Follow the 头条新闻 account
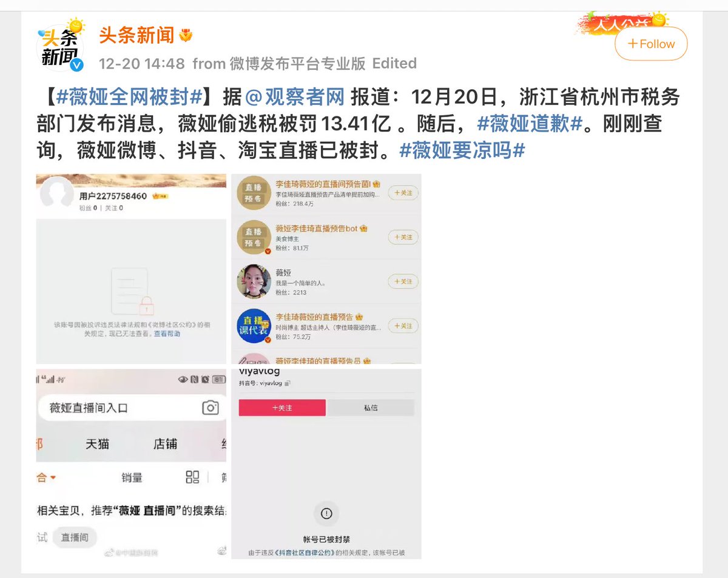The height and width of the screenshot is (578, 728). pyautogui.click(x=651, y=44)
